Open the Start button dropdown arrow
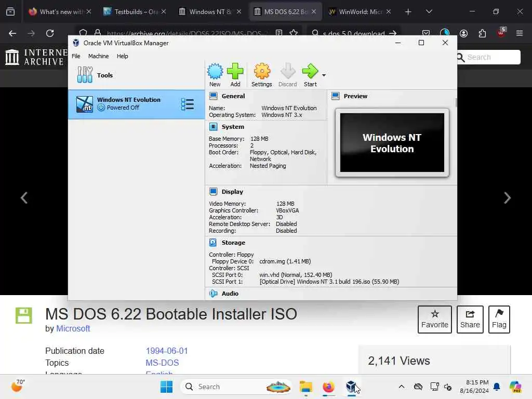This screenshot has width=532, height=399. [324, 75]
